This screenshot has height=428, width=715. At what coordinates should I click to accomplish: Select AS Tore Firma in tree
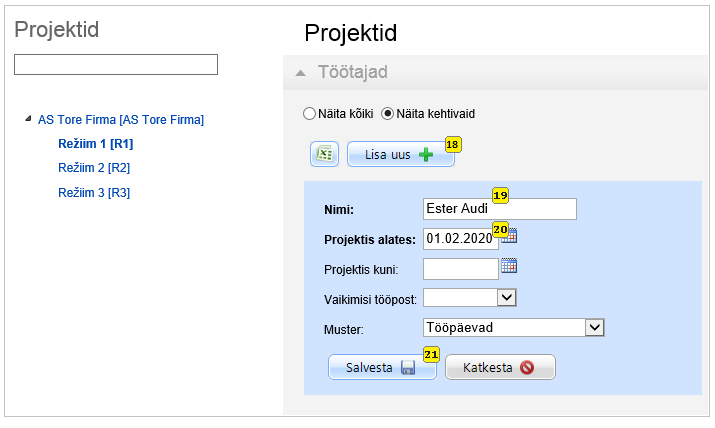[121, 120]
